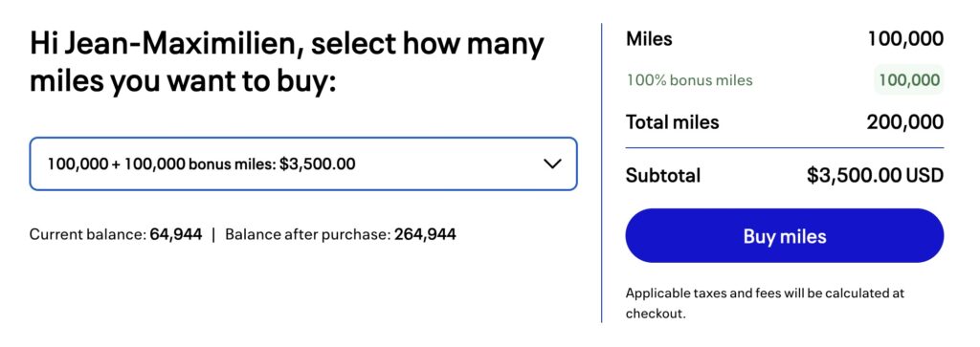The image size is (980, 347).
Task: Click the chevron arrow in miles dropdown
Action: pos(552,164)
